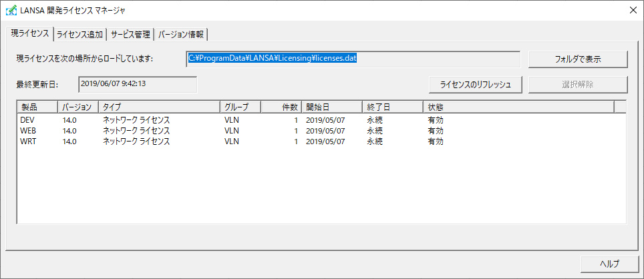Open the ライセンス追加 tab
The width and height of the screenshot is (644, 279).
[79, 35]
